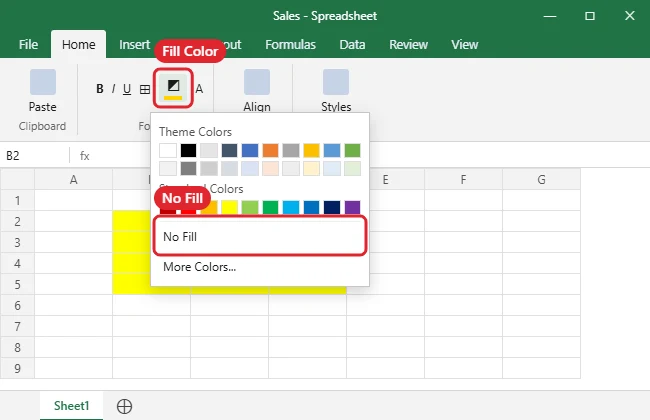Switch to the Review tab
The width and height of the screenshot is (650, 420).
point(408,44)
